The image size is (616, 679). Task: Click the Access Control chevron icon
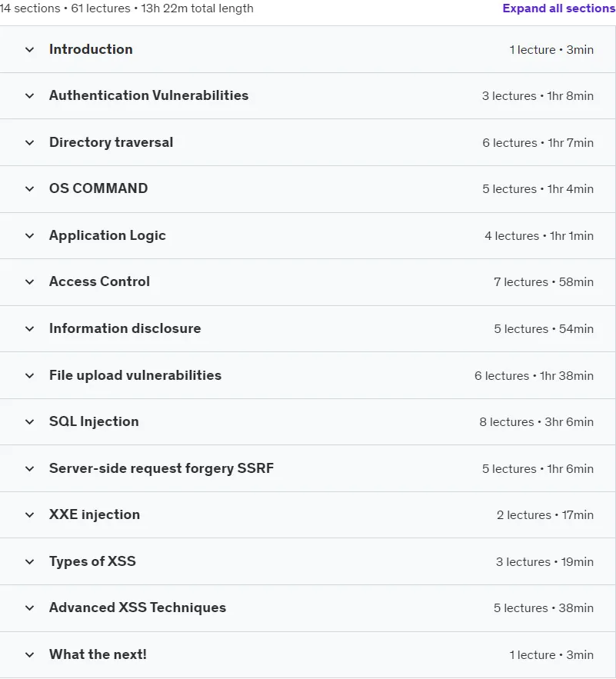pyautogui.click(x=29, y=282)
